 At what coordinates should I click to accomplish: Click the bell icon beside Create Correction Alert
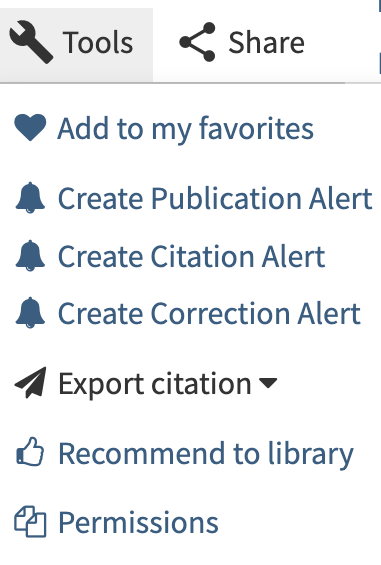(x=30, y=313)
